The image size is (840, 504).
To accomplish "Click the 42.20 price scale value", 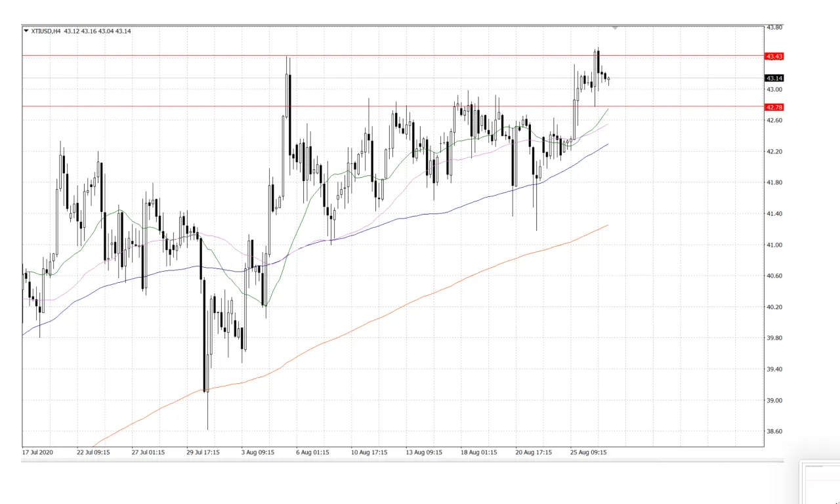I will 774,152.
